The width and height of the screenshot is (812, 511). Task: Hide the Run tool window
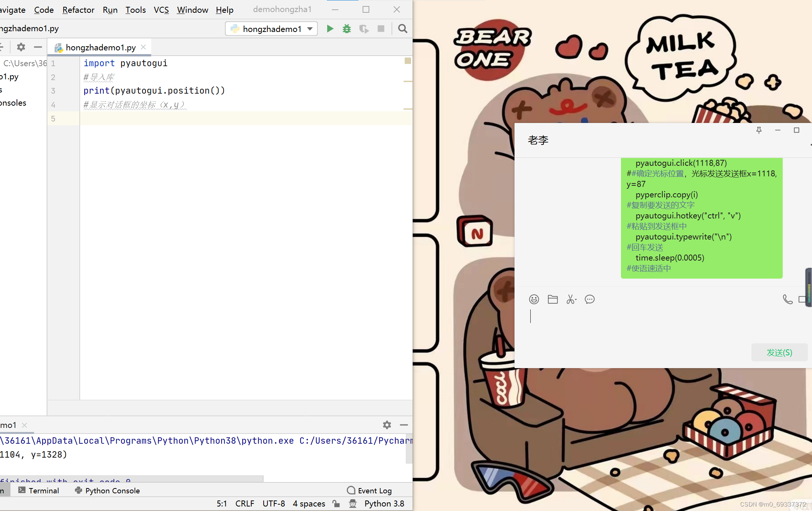click(404, 425)
